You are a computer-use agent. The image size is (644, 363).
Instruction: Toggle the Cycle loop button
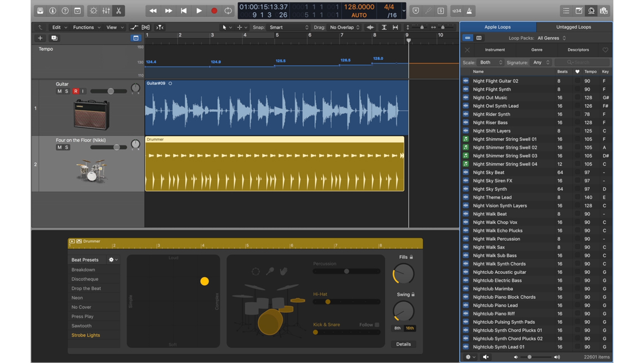[x=228, y=11]
